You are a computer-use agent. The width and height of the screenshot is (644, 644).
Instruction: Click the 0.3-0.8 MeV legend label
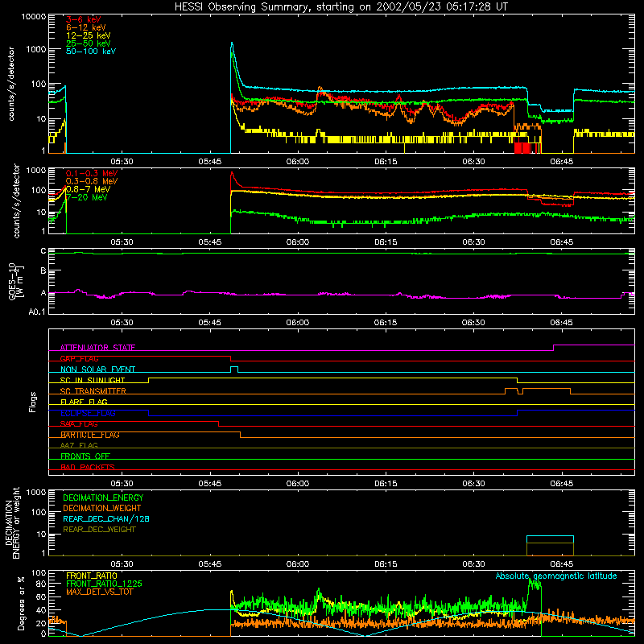[x=92, y=181]
